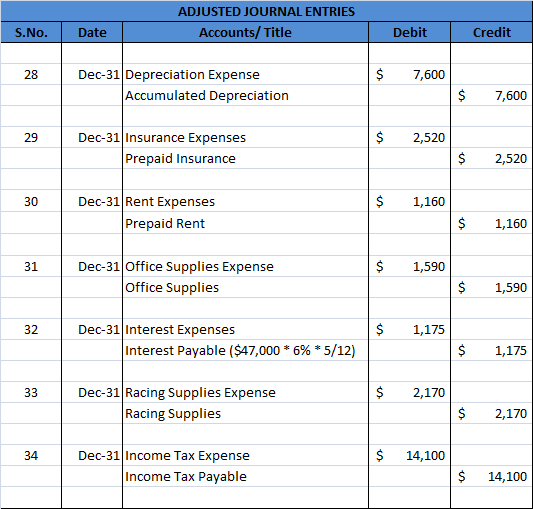Select the 'Income Tax Payable' cell
This screenshot has width=533, height=509.
[x=245, y=477]
